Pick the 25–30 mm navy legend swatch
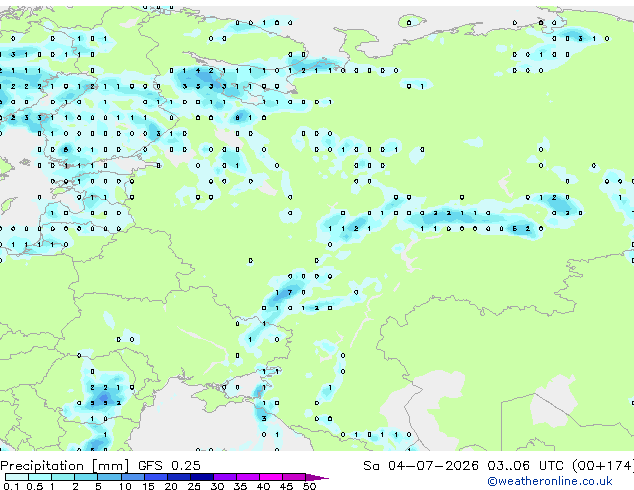 202,477
